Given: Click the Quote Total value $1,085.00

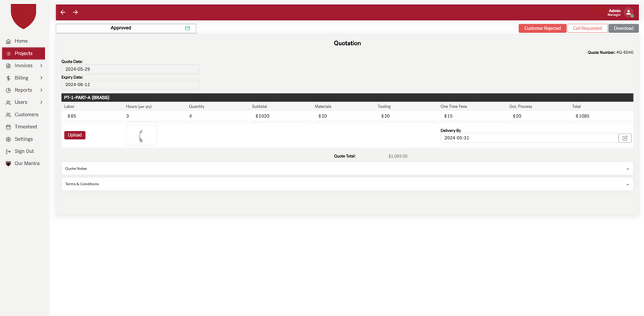Looking at the screenshot, I should (x=398, y=156).
